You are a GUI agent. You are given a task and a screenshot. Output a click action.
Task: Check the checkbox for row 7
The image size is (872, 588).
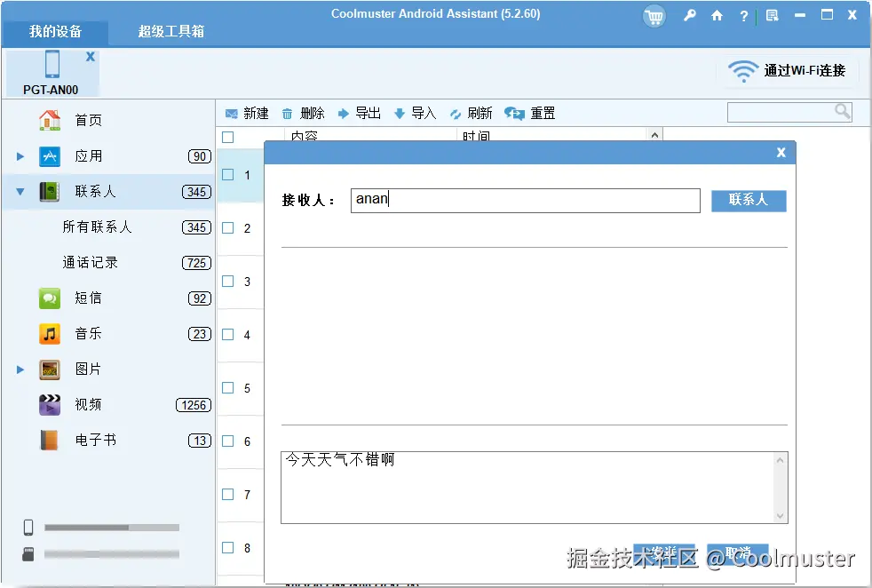click(228, 494)
